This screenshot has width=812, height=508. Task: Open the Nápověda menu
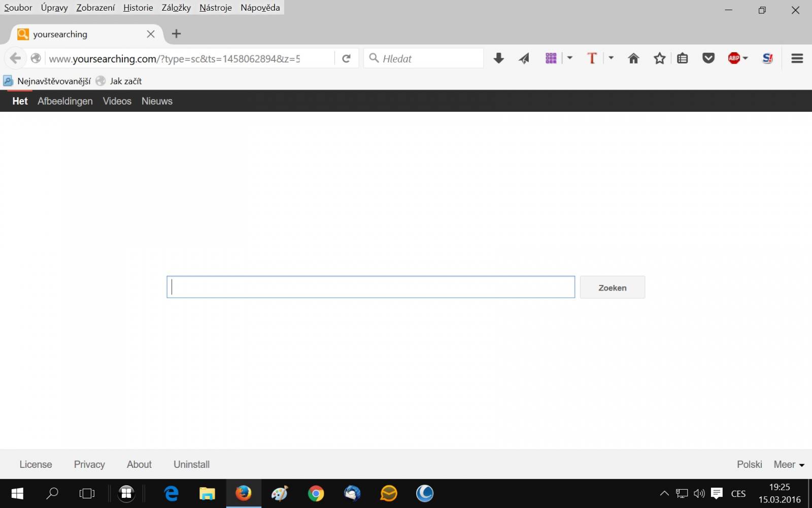click(260, 8)
